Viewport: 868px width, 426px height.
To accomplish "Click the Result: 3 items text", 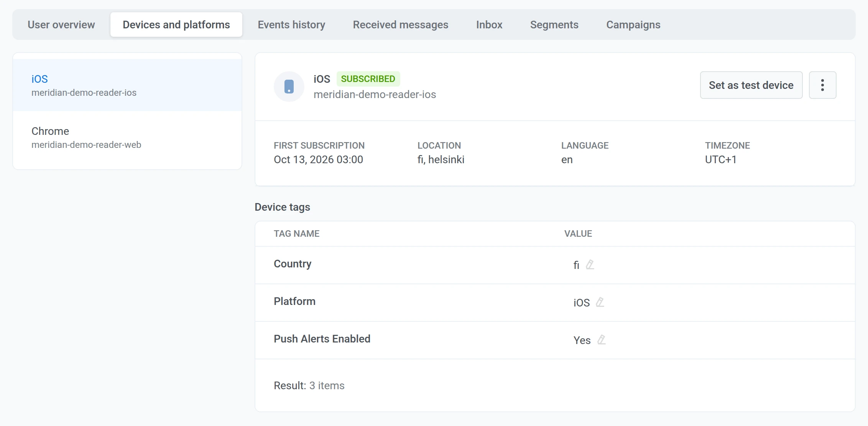I will click(x=309, y=385).
